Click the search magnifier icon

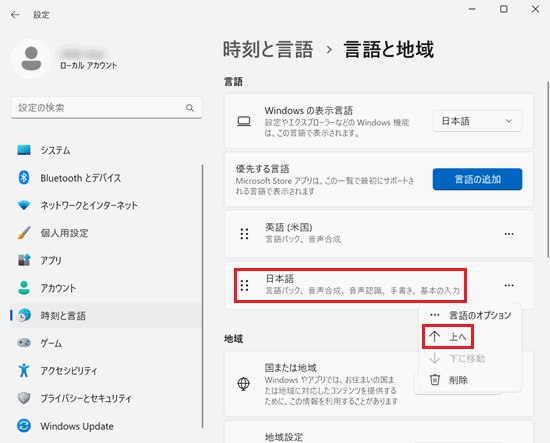click(x=190, y=108)
